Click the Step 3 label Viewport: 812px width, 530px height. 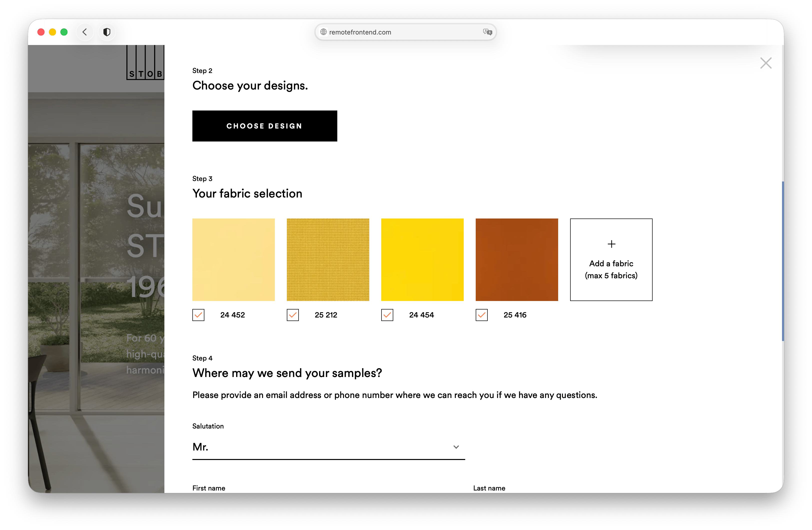pyautogui.click(x=202, y=178)
